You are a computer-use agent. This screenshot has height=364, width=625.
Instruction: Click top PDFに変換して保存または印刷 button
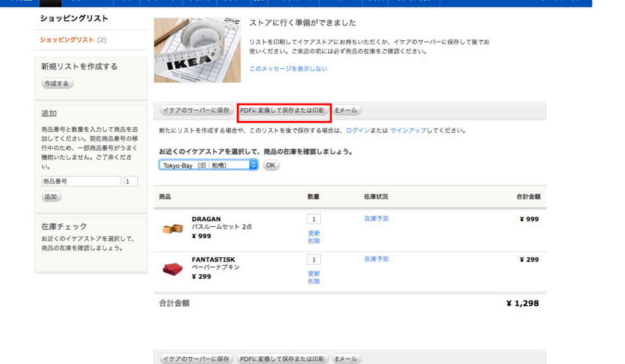pyautogui.click(x=283, y=110)
